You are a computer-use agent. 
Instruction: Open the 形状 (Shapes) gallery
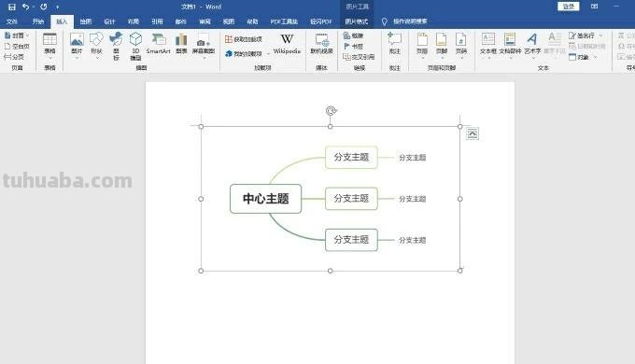pos(96,46)
